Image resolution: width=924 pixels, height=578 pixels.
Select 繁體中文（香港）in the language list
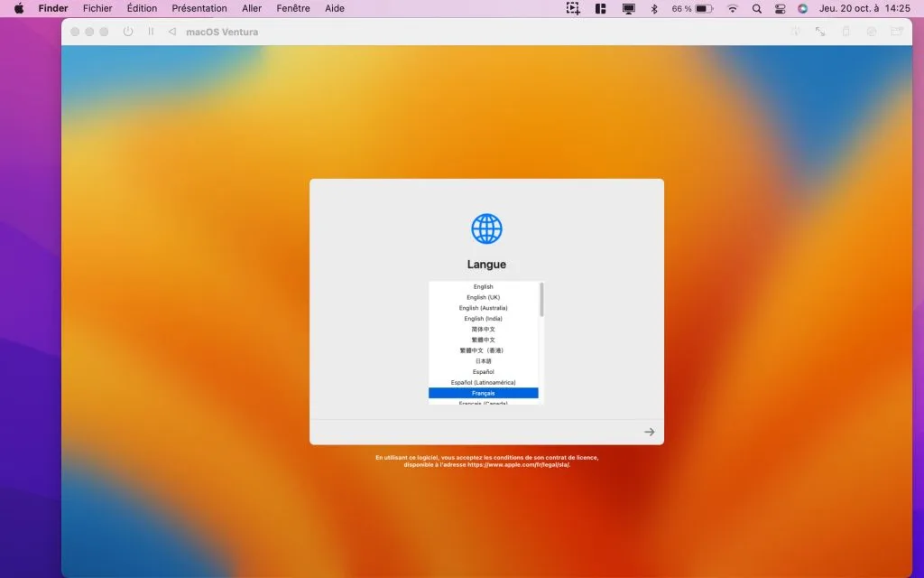coord(484,350)
